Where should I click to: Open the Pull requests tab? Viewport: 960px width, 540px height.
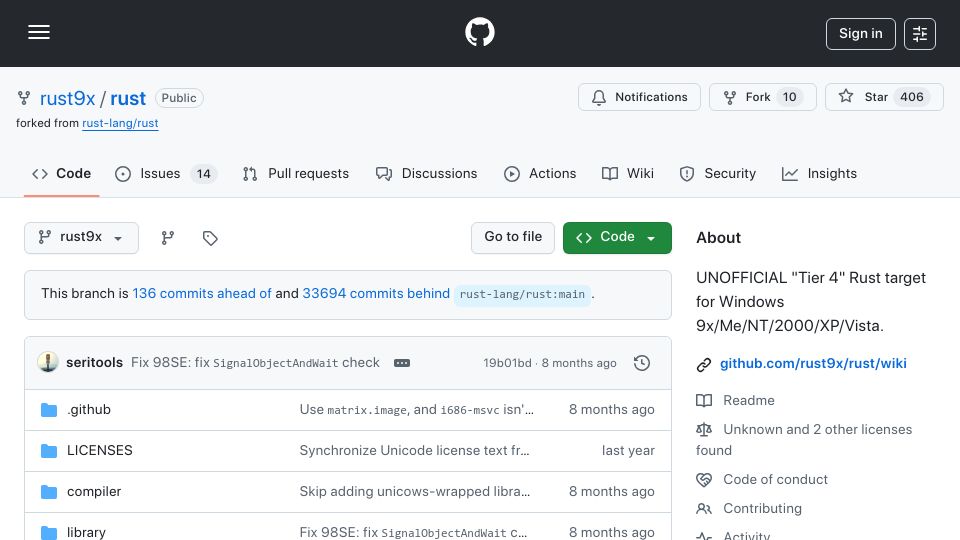coord(296,174)
